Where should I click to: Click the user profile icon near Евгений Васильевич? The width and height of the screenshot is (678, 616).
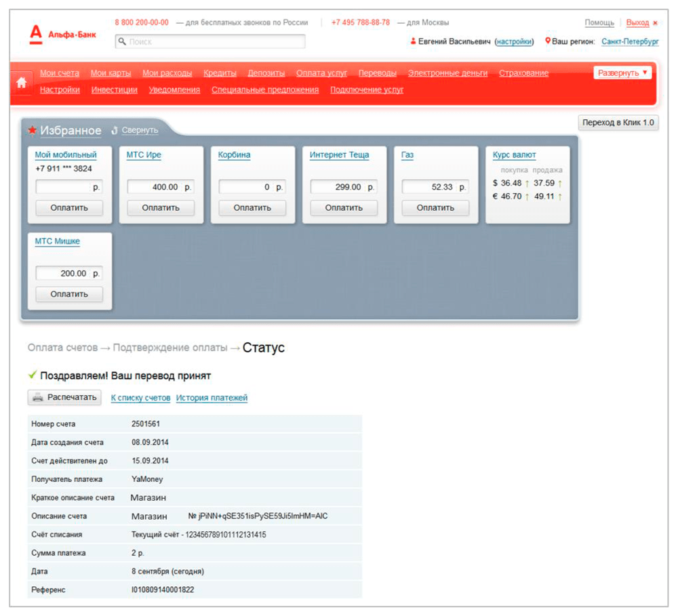[x=413, y=41]
